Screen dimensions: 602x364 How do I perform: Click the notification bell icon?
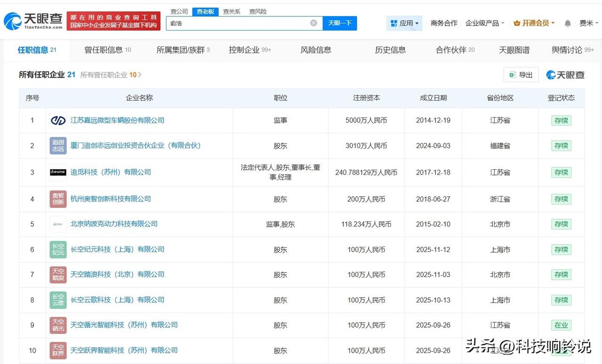point(567,22)
